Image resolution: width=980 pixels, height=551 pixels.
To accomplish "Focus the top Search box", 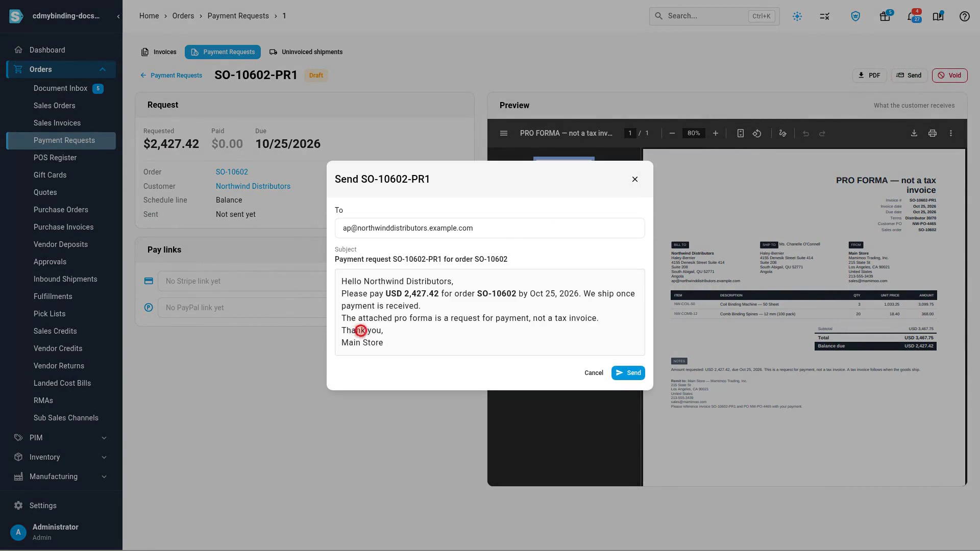I will [714, 16].
